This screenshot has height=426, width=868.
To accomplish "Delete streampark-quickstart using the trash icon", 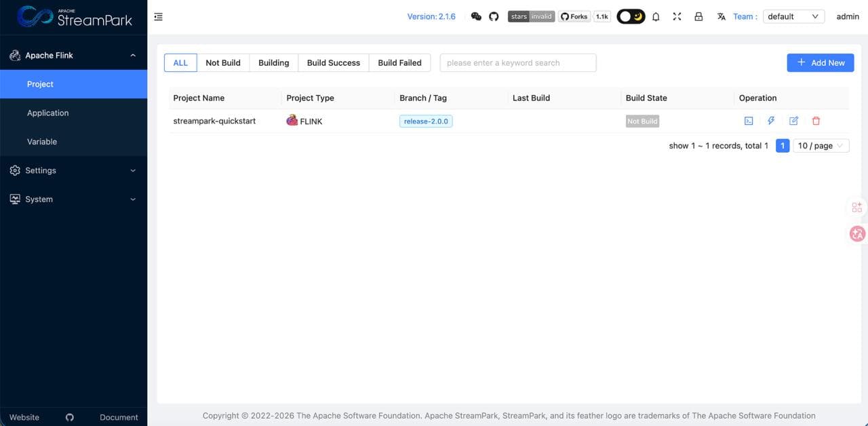I will pyautogui.click(x=816, y=121).
